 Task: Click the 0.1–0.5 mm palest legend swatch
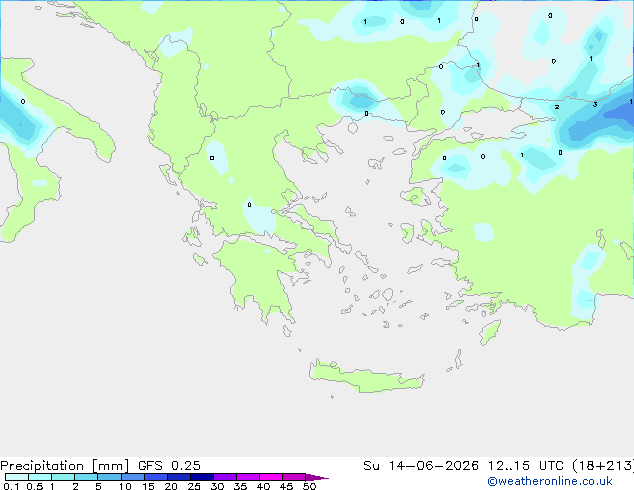click(x=17, y=477)
